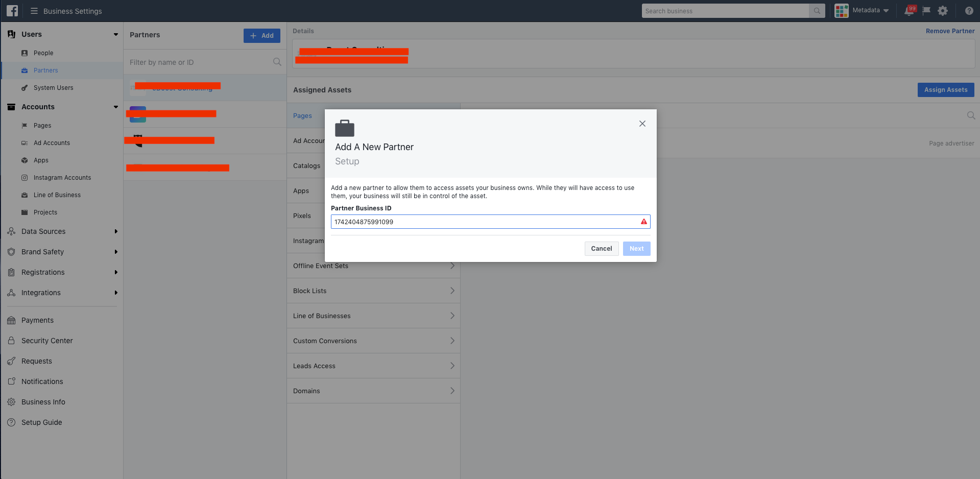Expand the Brand Safety section
The height and width of the screenshot is (479, 980).
click(116, 252)
